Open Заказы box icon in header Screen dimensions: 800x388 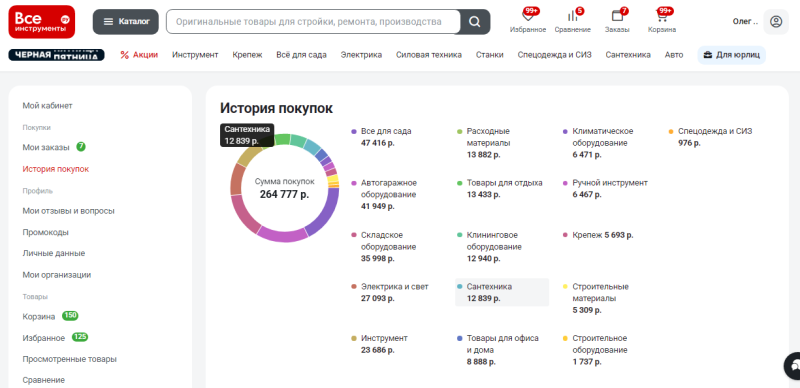point(617,20)
